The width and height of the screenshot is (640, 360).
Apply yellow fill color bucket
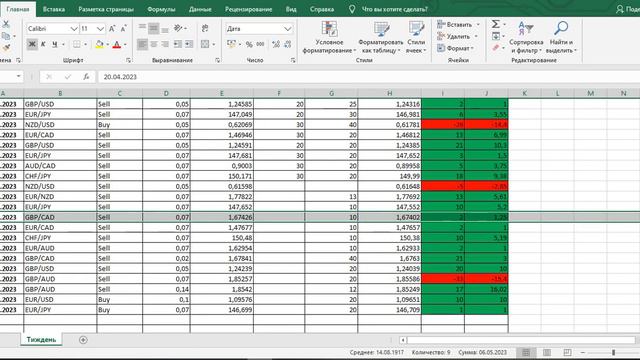pos(99,44)
